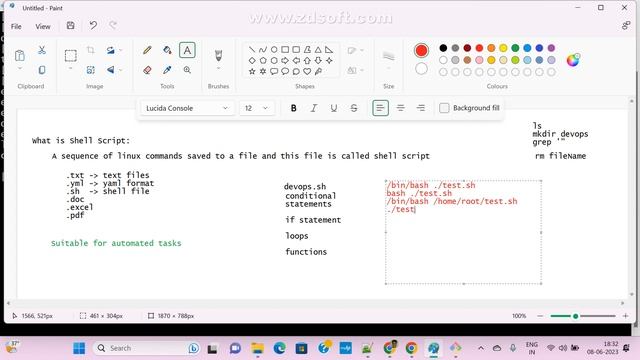This screenshot has height=360, width=640.
Task: Toggle Strikethrough formatting
Action: [354, 108]
